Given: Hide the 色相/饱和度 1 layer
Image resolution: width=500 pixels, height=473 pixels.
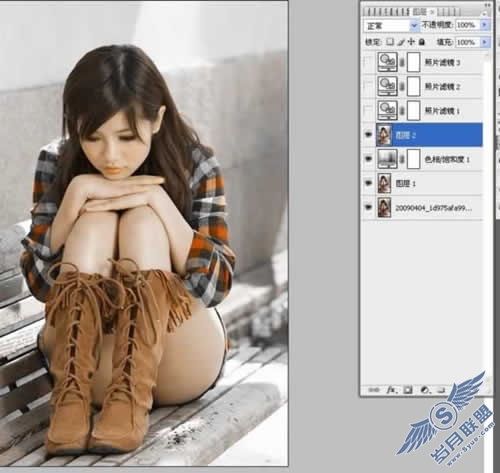Looking at the screenshot, I should tap(369, 159).
